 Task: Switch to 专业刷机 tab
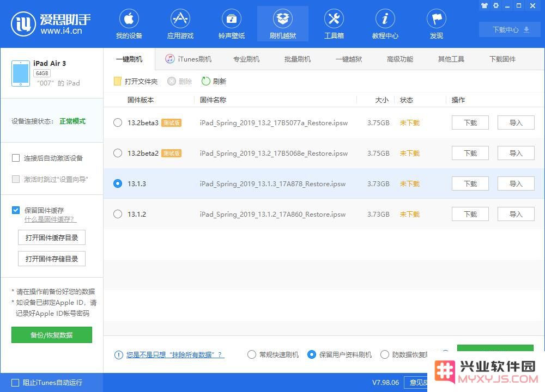click(x=246, y=59)
